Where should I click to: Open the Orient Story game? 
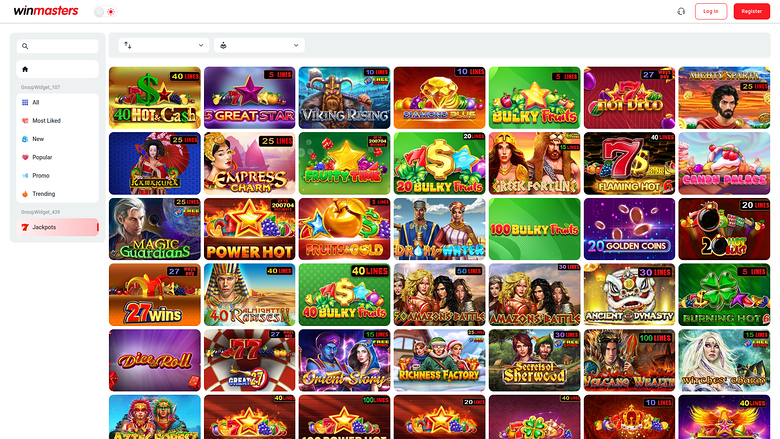(344, 360)
